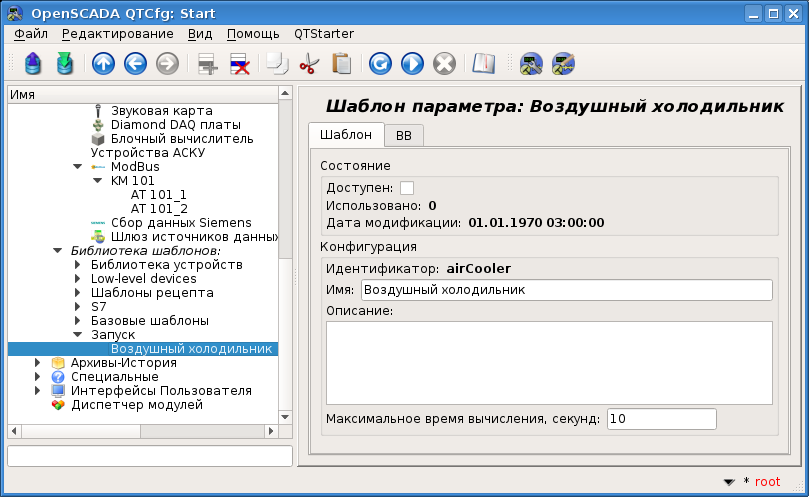
Task: Click the tree horizontal scrollbar thumb
Action: (x=80, y=431)
